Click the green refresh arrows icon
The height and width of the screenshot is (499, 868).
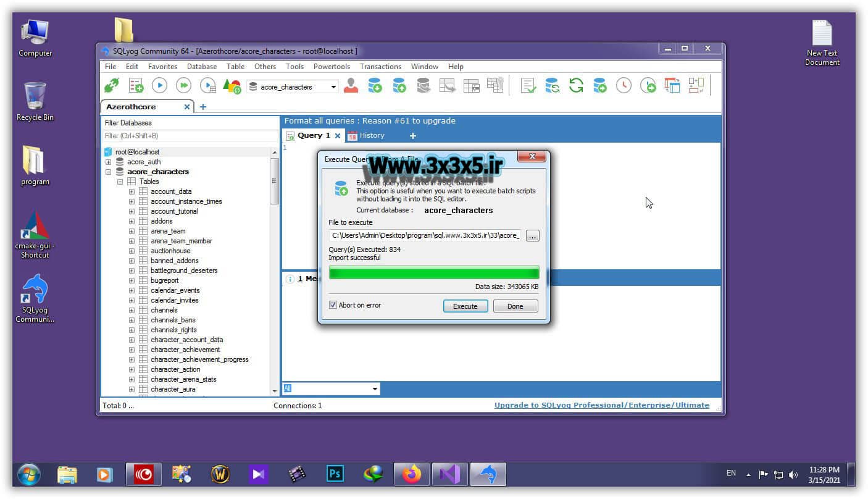(x=577, y=86)
